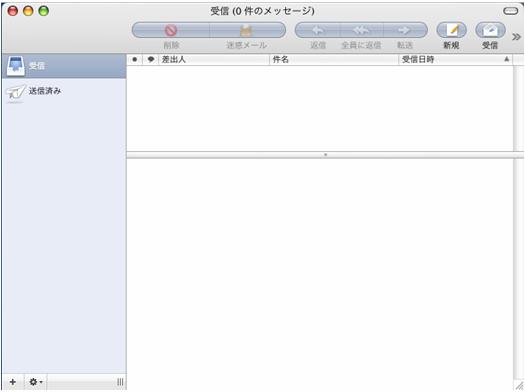Image resolution: width=525 pixels, height=392 pixels.
Task: Click the split pane divider handle dot
Action: 325,155
